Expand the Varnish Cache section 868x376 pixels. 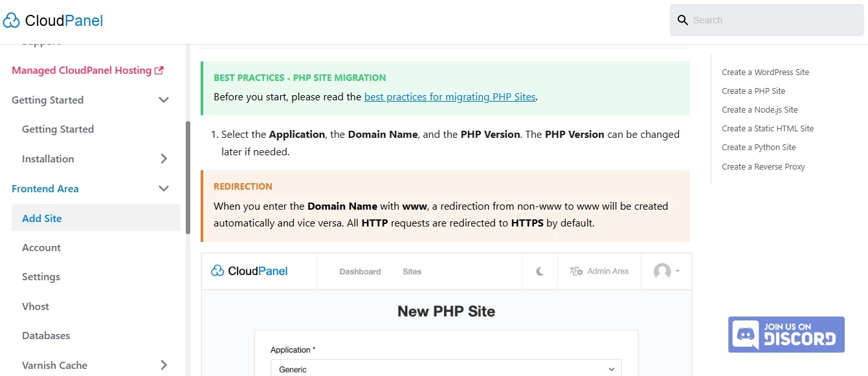click(163, 365)
